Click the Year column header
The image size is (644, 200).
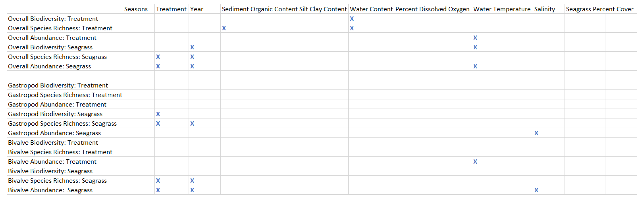[197, 9]
